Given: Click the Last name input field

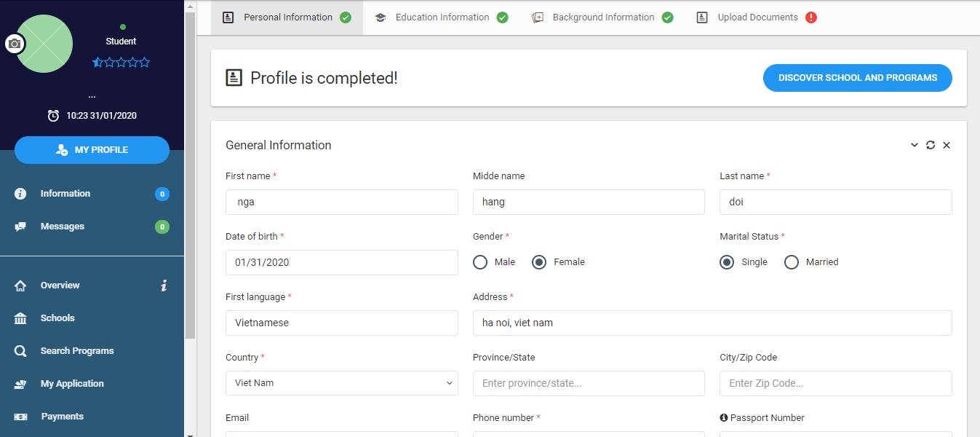Looking at the screenshot, I should click(836, 202).
